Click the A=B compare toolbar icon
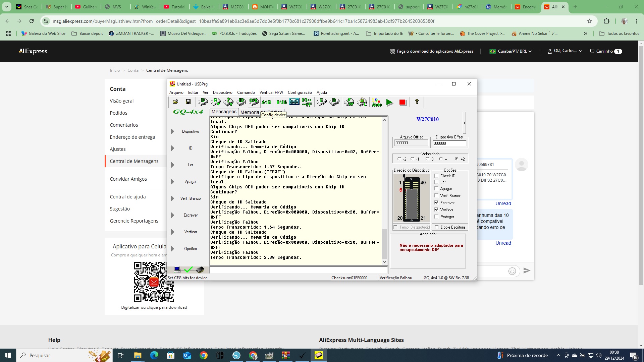This screenshot has width=644, height=362. pos(266,102)
